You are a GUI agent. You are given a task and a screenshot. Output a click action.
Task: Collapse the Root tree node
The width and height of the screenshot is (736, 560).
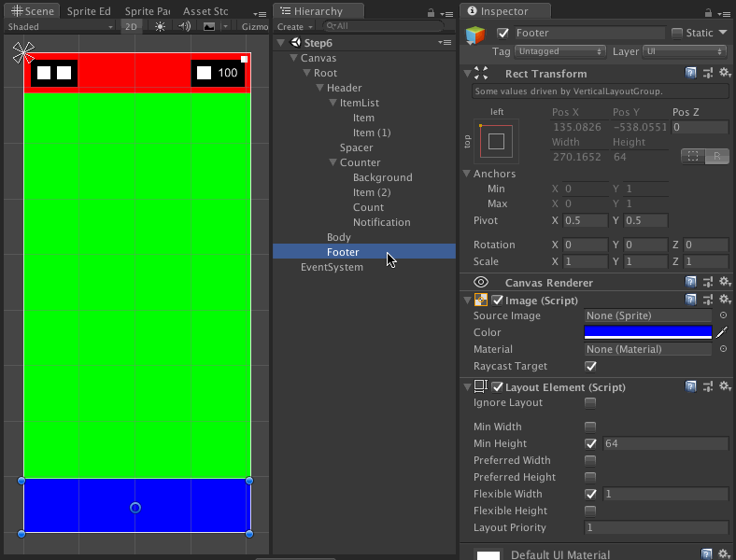point(307,73)
